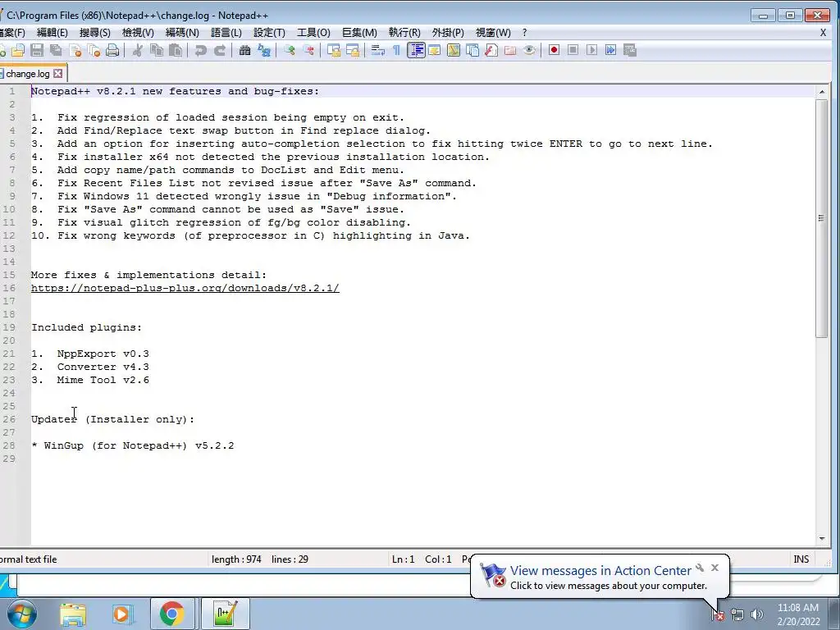Select the change.log tab

[x=27, y=74]
